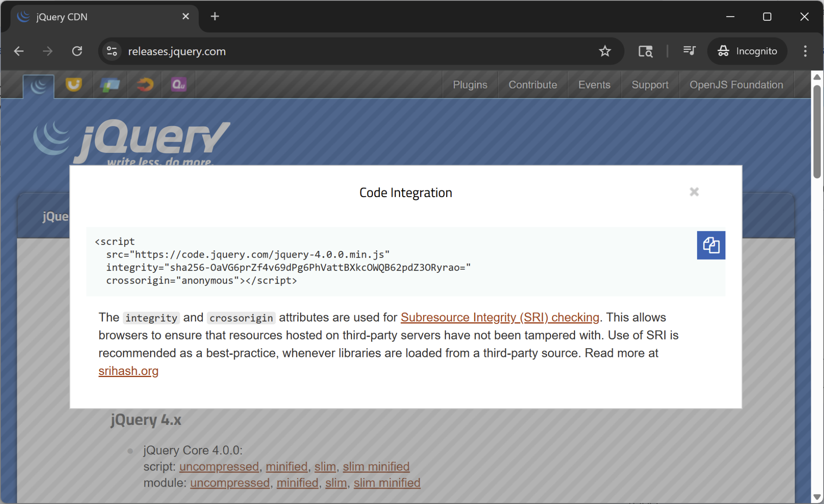Open site information in the address bar
This screenshot has height=504, width=824.
click(x=111, y=51)
